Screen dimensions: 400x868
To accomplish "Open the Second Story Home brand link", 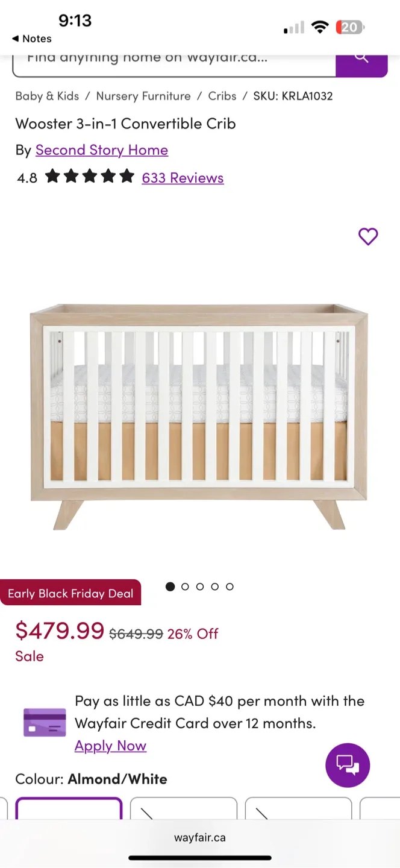I will [102, 150].
